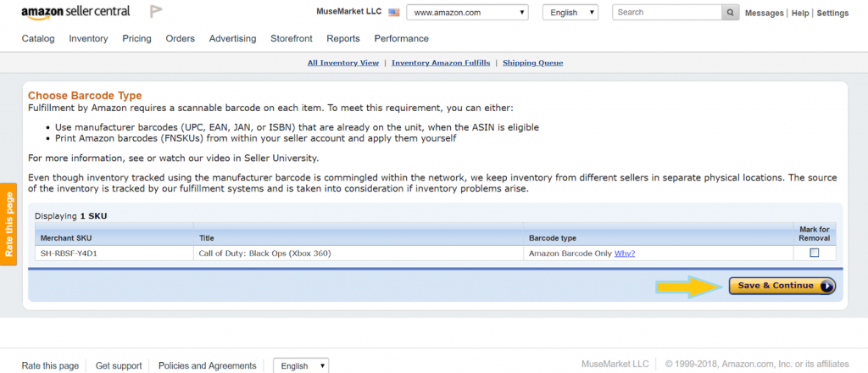Click the US flag marketplace icon

coord(393,12)
